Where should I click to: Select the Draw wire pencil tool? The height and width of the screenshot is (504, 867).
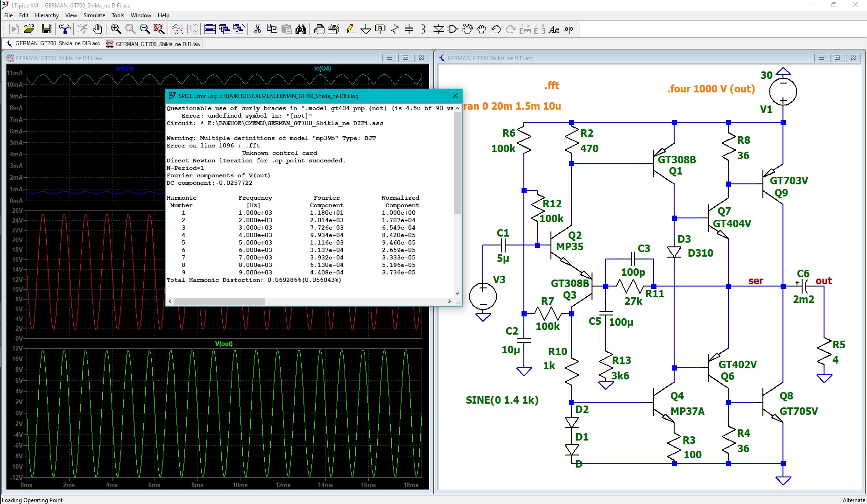coord(352,29)
